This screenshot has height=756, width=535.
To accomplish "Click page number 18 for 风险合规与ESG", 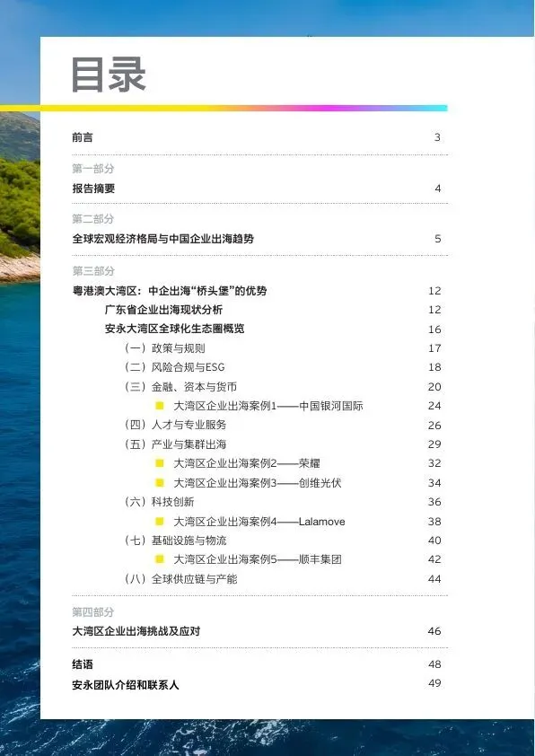I will (434, 367).
